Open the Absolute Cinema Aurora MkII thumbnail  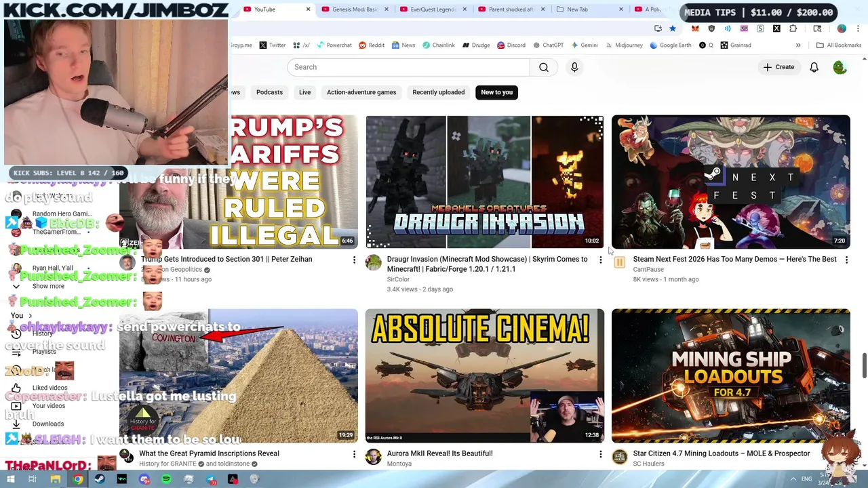[x=484, y=376]
